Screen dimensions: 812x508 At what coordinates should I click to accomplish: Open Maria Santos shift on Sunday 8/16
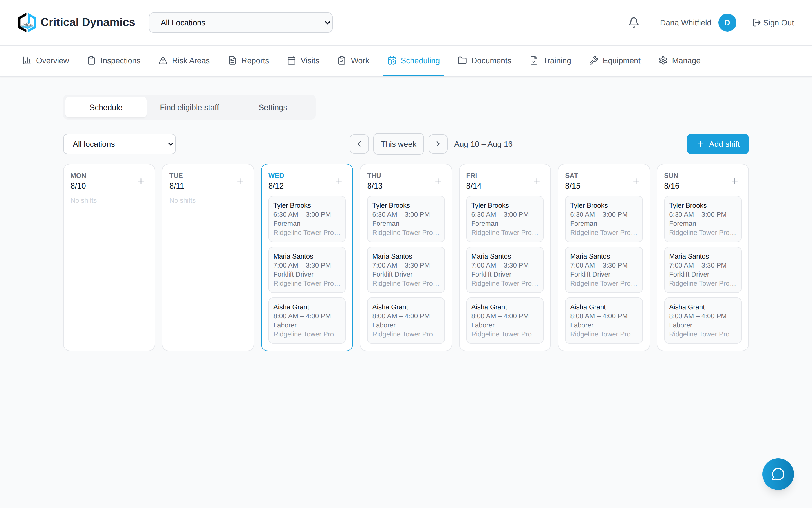pos(703,270)
